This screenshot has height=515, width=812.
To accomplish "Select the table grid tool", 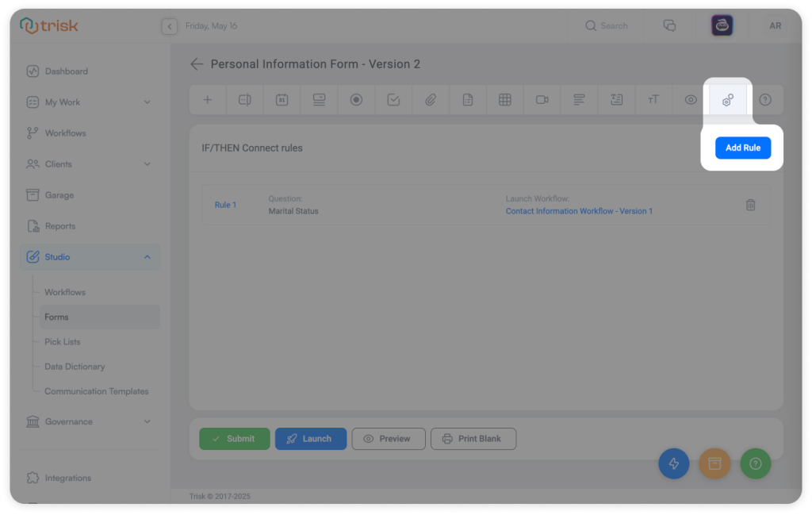I will pyautogui.click(x=505, y=99).
